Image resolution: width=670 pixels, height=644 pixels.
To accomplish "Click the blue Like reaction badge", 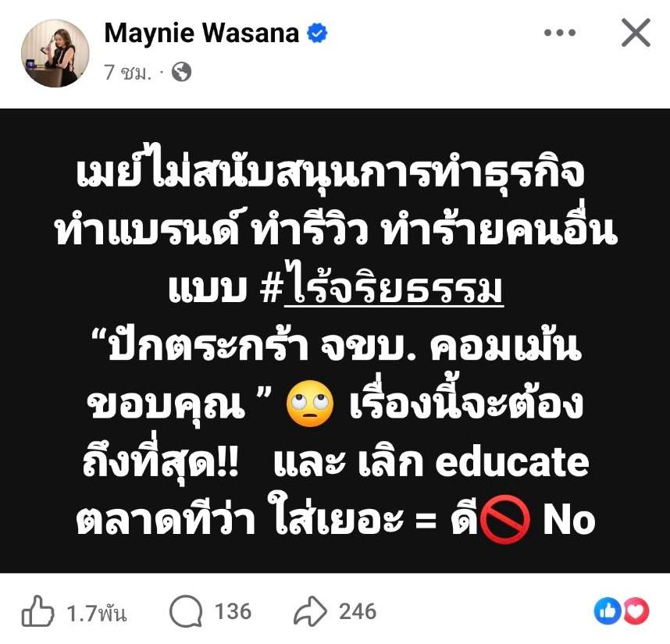I will click(608, 611).
